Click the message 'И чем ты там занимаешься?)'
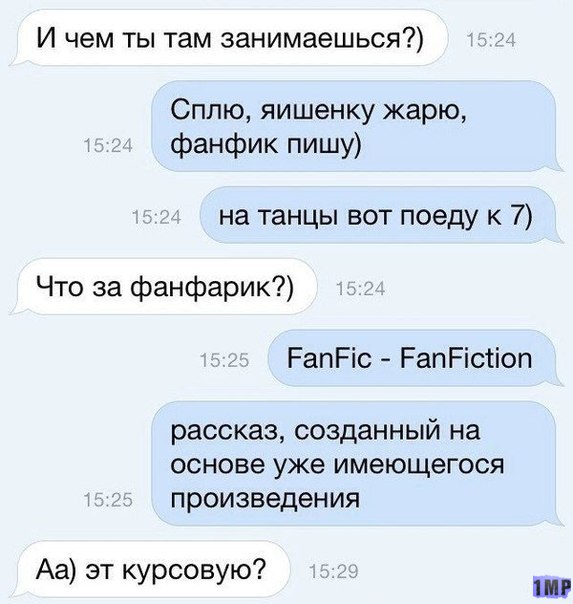This screenshot has width=573, height=604. (x=230, y=38)
